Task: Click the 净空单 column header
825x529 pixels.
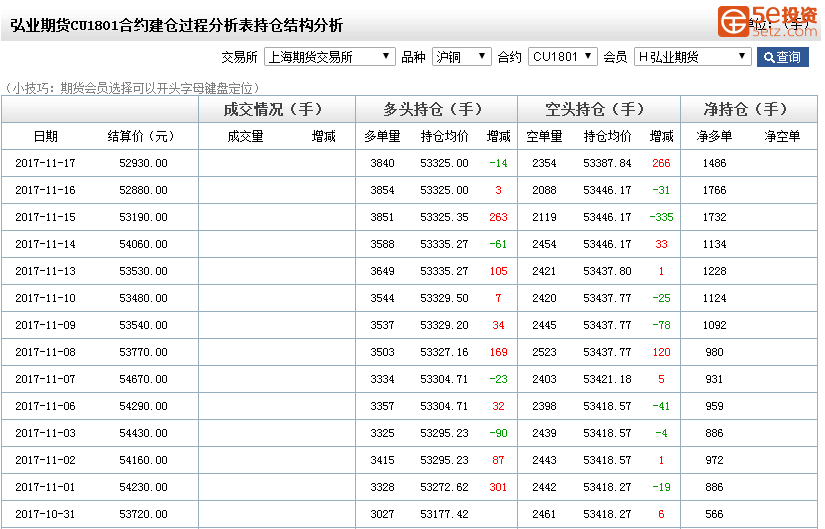Action: click(x=782, y=136)
